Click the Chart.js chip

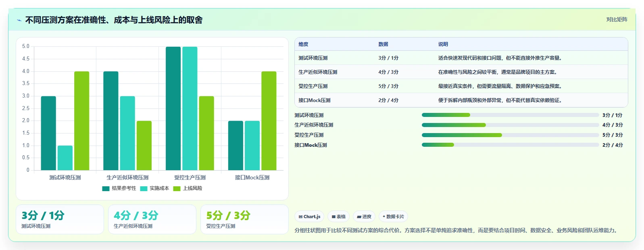[310, 217]
